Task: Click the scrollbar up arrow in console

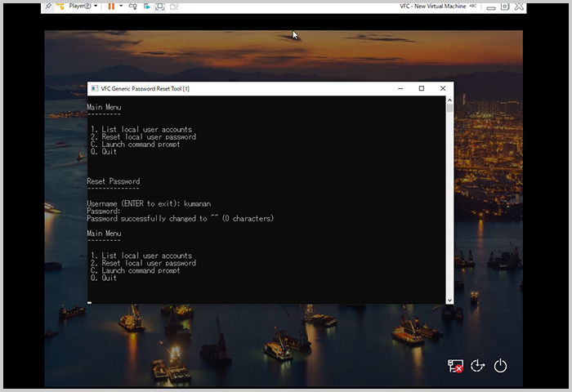Action: 449,100
